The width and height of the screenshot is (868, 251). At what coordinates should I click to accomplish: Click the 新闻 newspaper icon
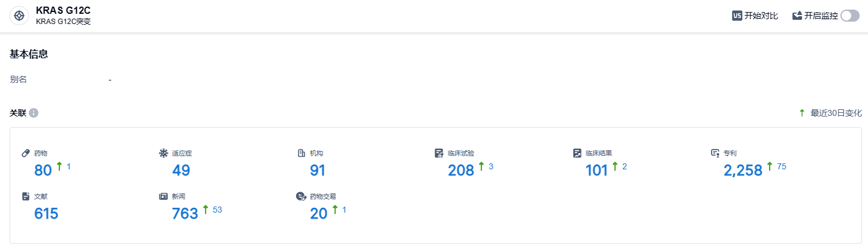(x=164, y=196)
